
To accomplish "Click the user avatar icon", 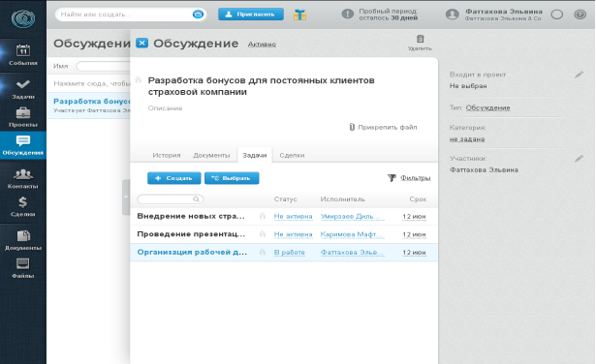I will pos(452,15).
